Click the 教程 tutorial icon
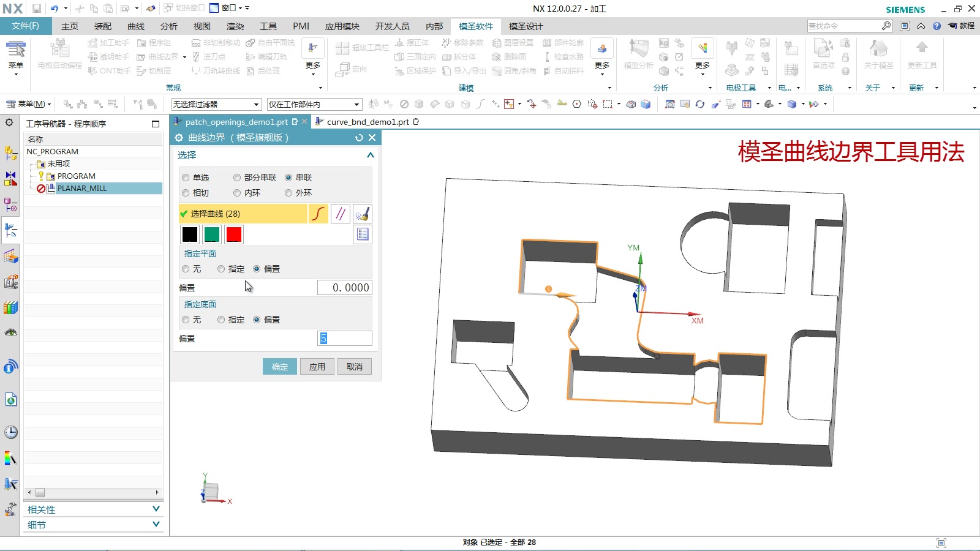The image size is (980, 551). click(961, 26)
